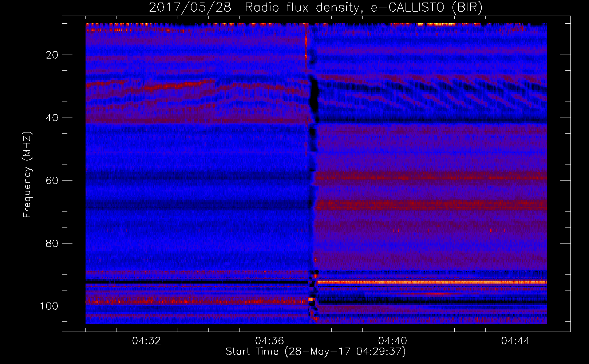Click the 100 frequency tick label
The image size is (589, 364).
pyautogui.click(x=49, y=306)
